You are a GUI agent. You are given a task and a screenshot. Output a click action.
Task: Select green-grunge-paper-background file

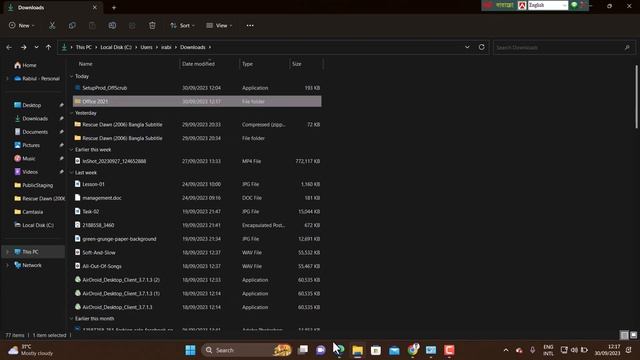[197, 239]
